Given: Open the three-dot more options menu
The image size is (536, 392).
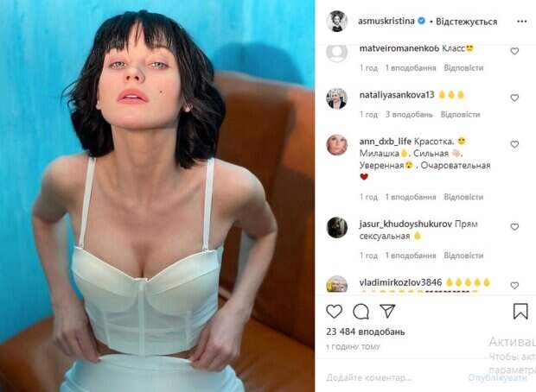Looking at the screenshot, I should coord(521,22).
